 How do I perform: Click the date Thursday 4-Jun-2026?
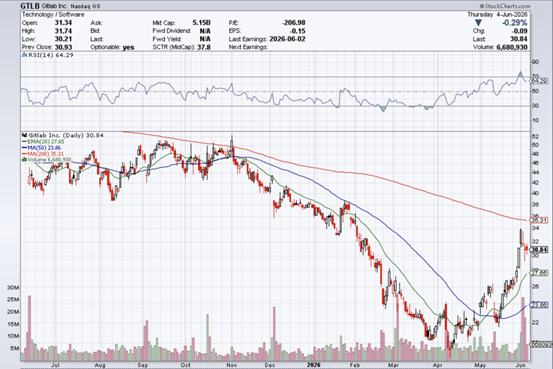(497, 14)
